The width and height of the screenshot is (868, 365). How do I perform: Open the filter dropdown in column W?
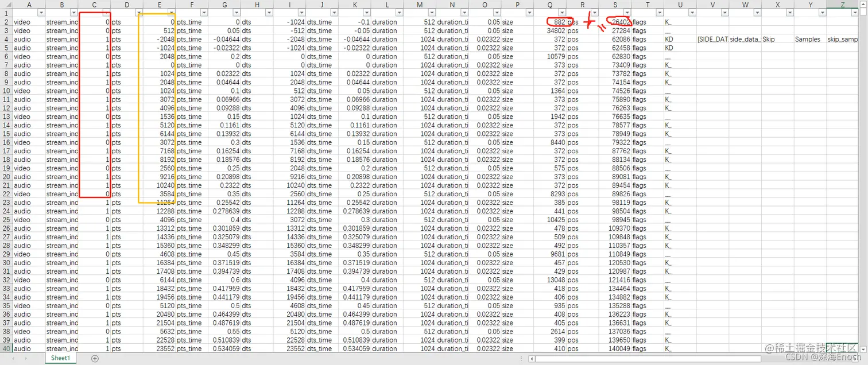(x=757, y=13)
